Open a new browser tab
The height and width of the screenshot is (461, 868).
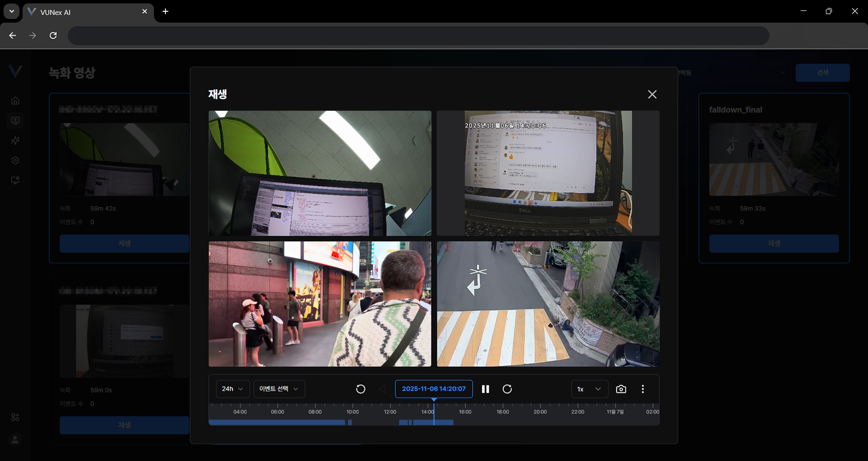166,11
